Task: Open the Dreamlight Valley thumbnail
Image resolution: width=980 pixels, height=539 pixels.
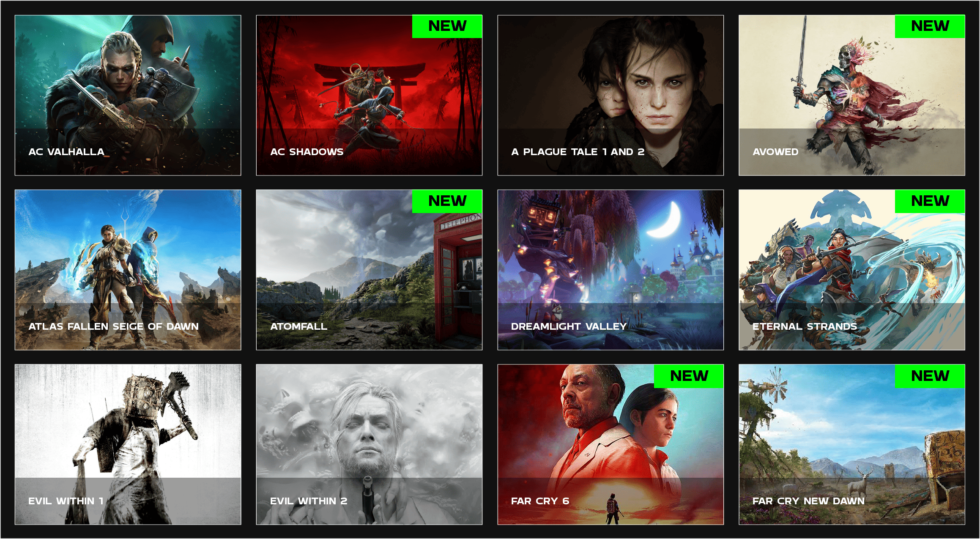Action: click(x=610, y=270)
